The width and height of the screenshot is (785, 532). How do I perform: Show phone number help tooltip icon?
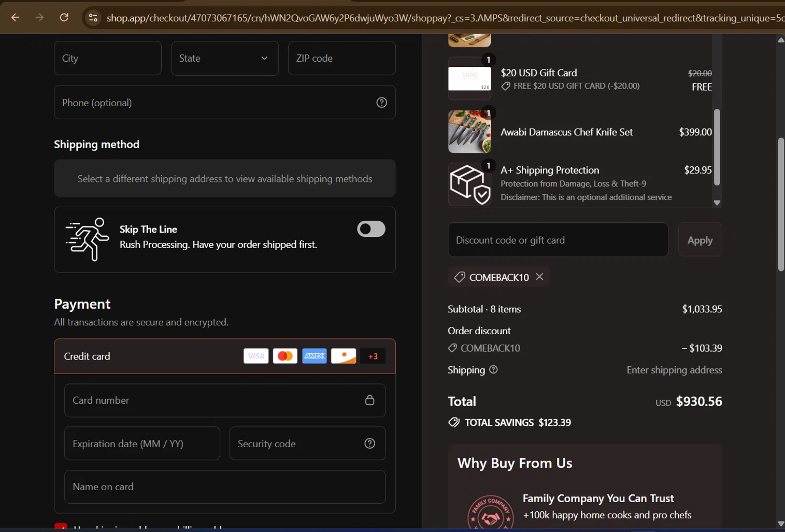pos(382,103)
